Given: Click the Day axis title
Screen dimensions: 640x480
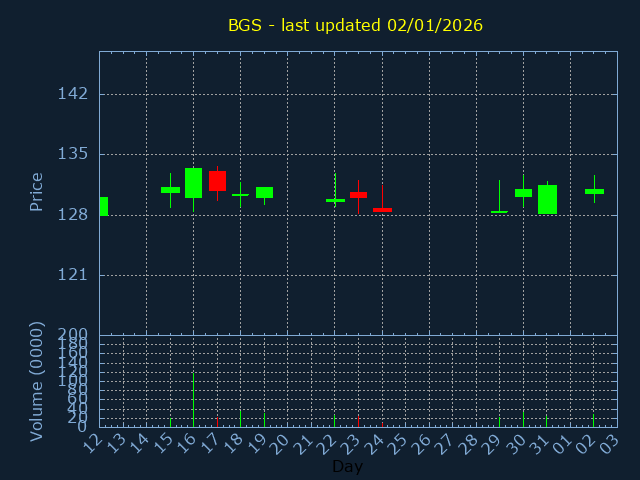Looking at the screenshot, I should click(x=347, y=466).
